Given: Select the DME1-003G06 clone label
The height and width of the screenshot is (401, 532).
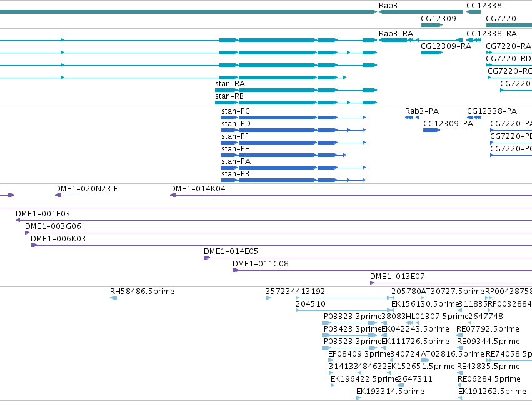Looking at the screenshot, I should tap(53, 227).
